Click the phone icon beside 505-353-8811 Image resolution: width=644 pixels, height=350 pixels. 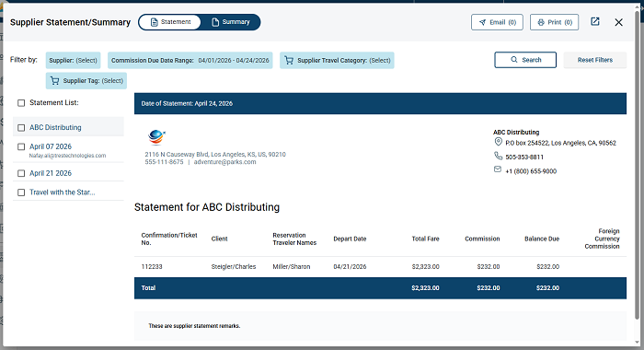pos(498,156)
